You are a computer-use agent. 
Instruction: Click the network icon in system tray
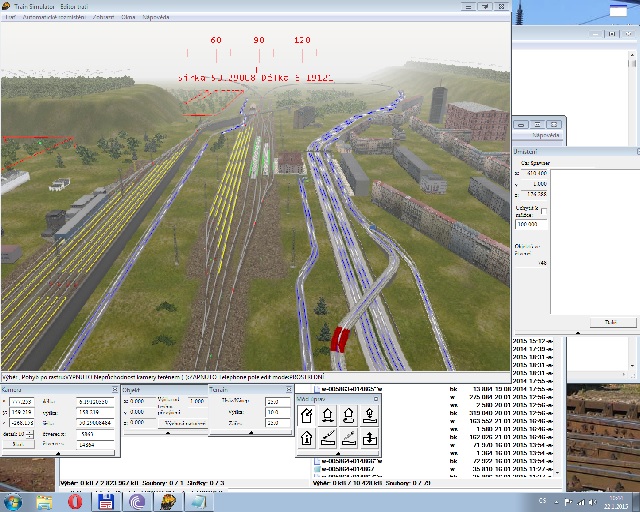(x=580, y=502)
